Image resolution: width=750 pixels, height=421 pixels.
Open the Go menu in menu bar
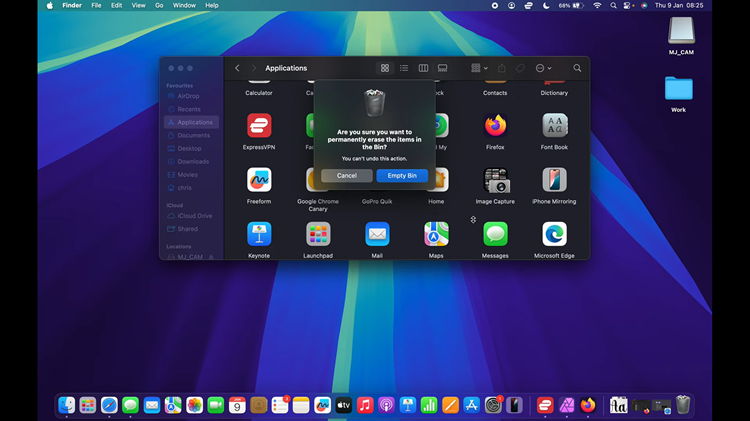point(159,5)
